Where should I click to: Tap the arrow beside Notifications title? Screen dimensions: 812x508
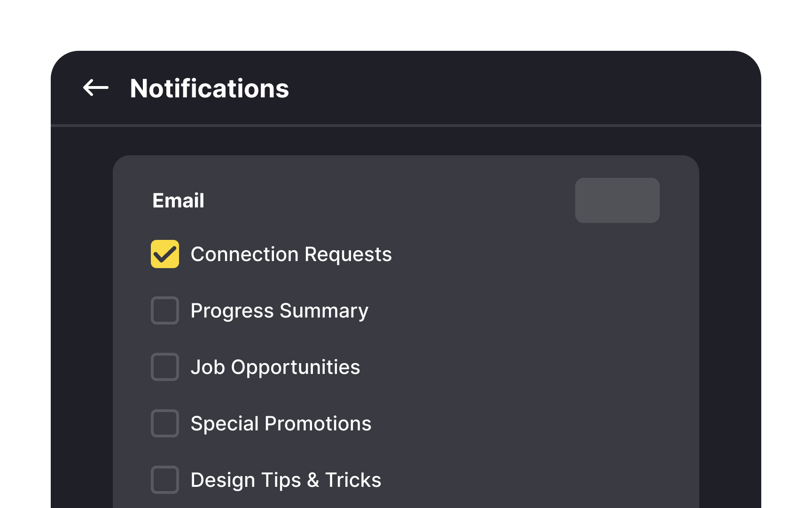[x=95, y=87]
